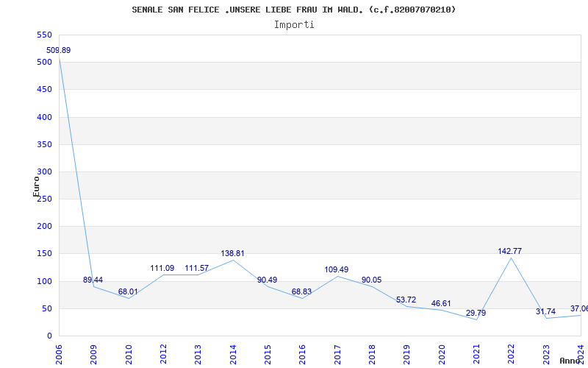This screenshot has height=368, width=588.
Task: Click the y-axis value 150
Action: tap(44, 254)
